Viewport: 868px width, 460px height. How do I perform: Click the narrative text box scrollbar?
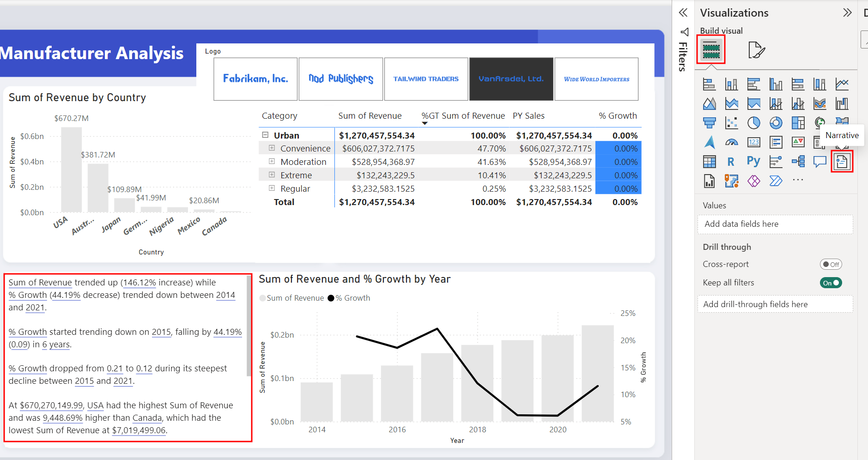click(x=249, y=326)
